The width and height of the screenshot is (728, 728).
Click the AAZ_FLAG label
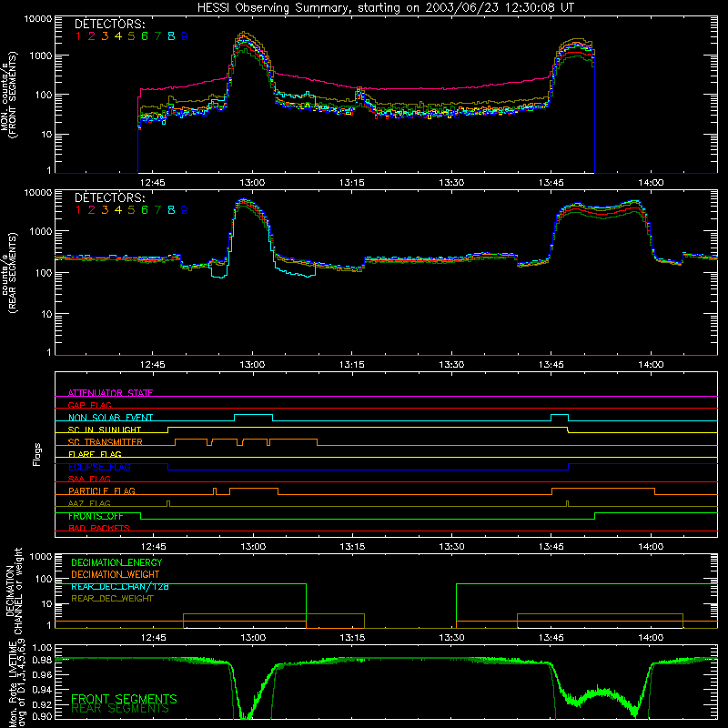[x=89, y=503]
